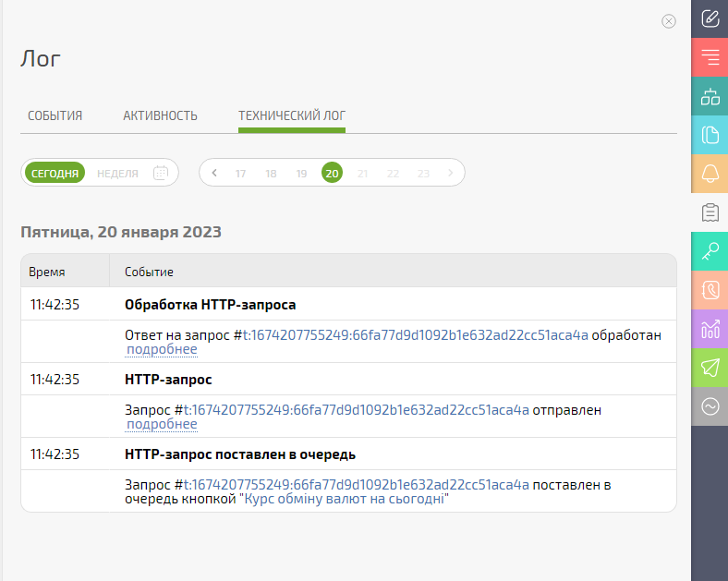Select the Сегодня period toggle
Viewport: 728px width, 581px height.
click(55, 173)
